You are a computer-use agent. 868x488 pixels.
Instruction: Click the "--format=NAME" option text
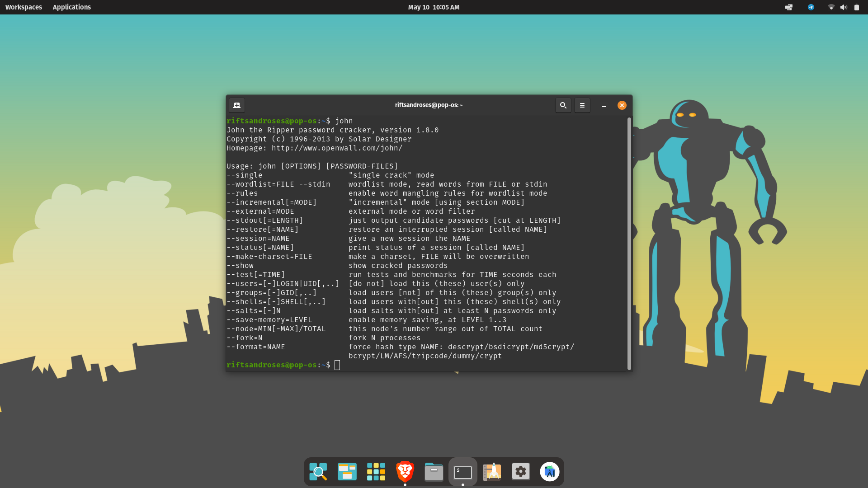click(256, 347)
